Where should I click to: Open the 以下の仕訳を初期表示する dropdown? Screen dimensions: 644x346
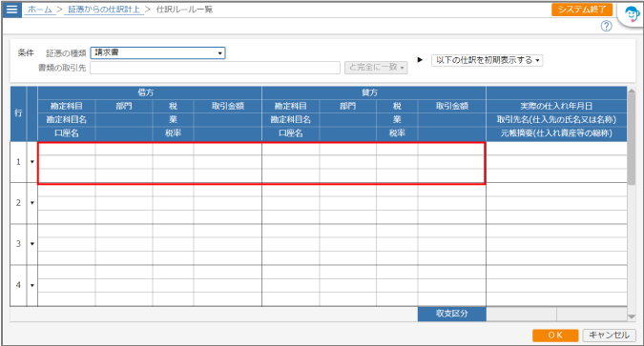pos(488,60)
